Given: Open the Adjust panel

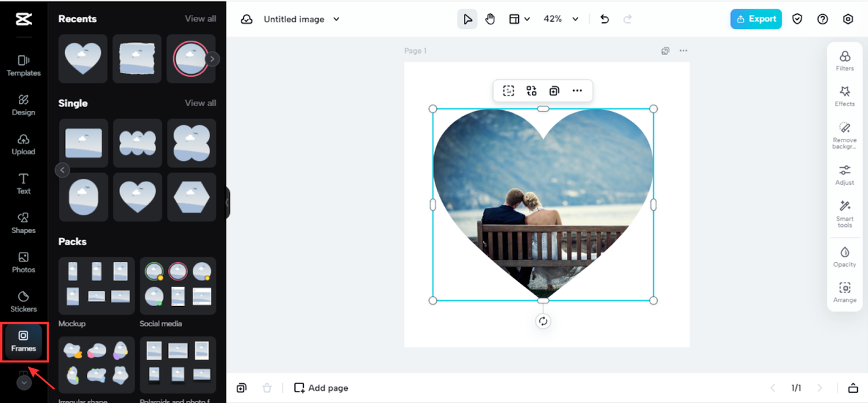Looking at the screenshot, I should (x=845, y=174).
